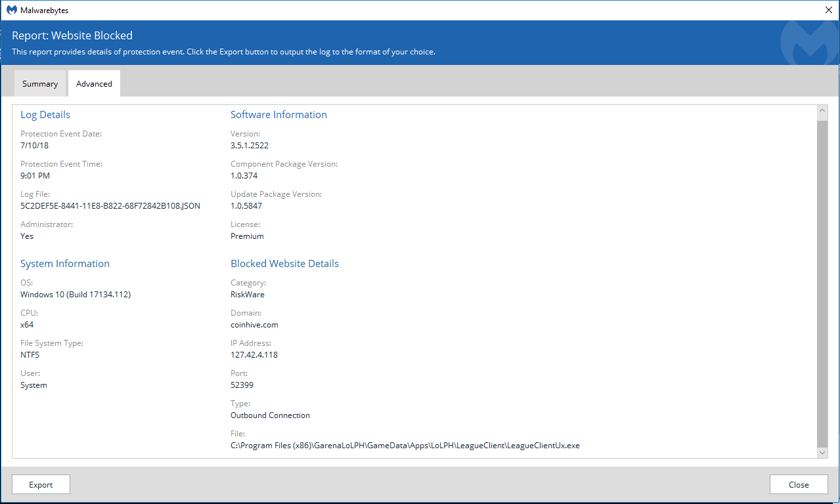
Task: Click the Log File label
Action: click(x=35, y=194)
